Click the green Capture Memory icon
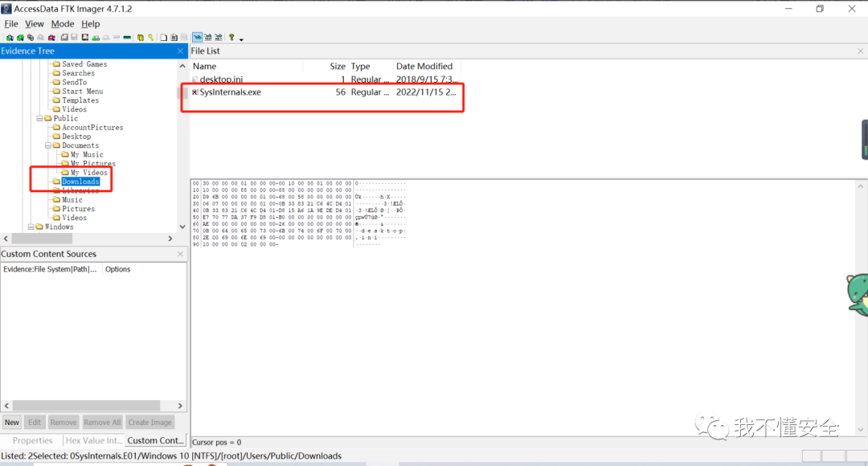868x466 pixels. coord(127,38)
